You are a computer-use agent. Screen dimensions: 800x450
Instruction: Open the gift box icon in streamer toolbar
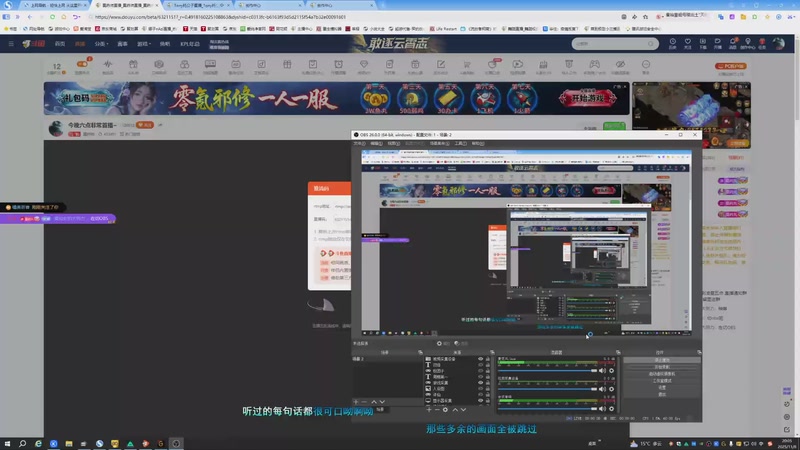coord(287,65)
